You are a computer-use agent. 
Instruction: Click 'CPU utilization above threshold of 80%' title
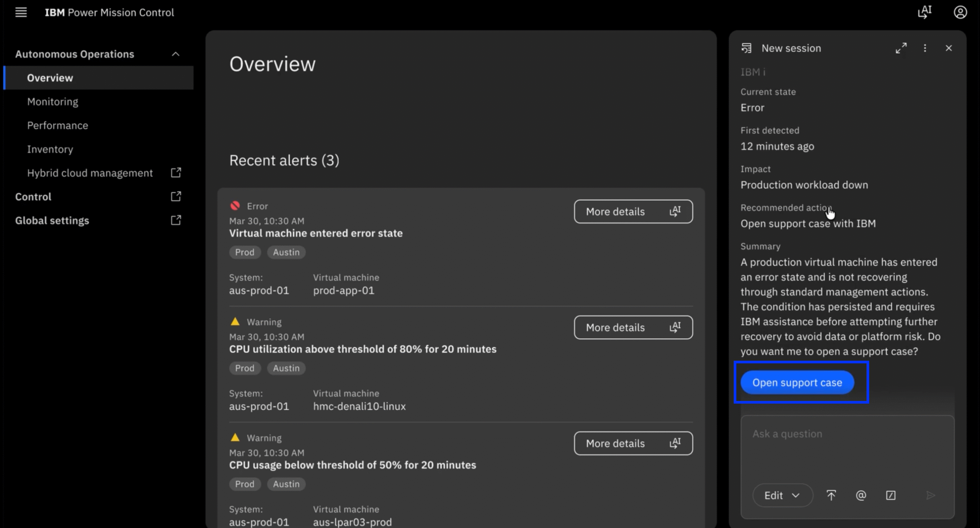363,349
